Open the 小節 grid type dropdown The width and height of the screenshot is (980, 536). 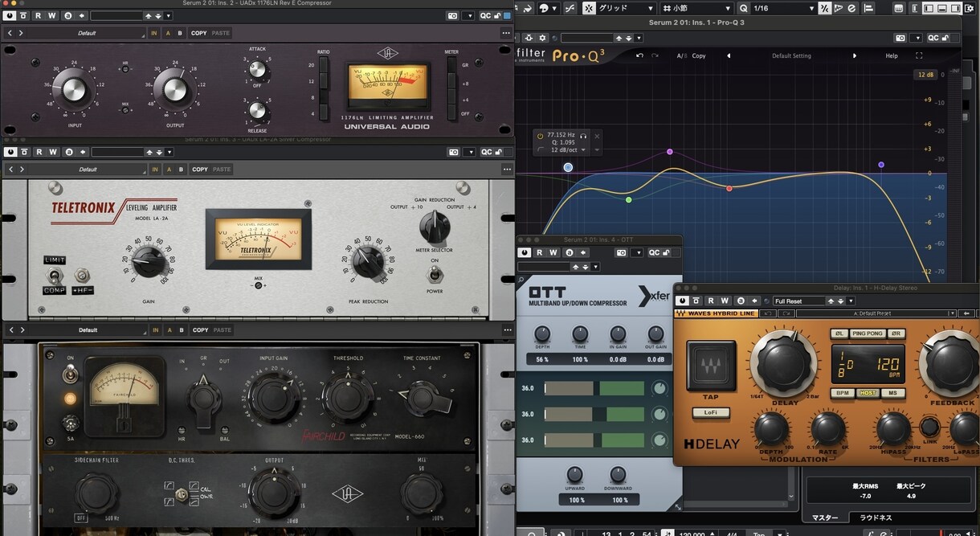[696, 8]
